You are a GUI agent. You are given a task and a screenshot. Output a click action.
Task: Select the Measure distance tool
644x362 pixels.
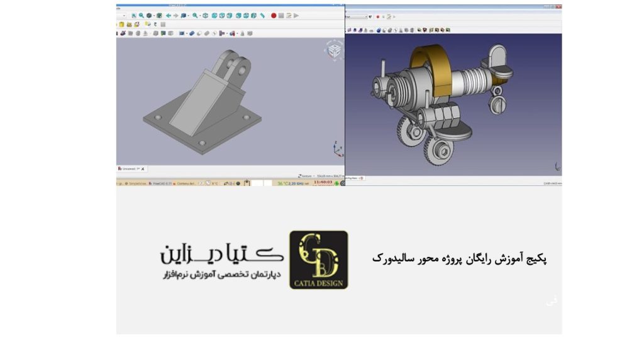[262, 15]
